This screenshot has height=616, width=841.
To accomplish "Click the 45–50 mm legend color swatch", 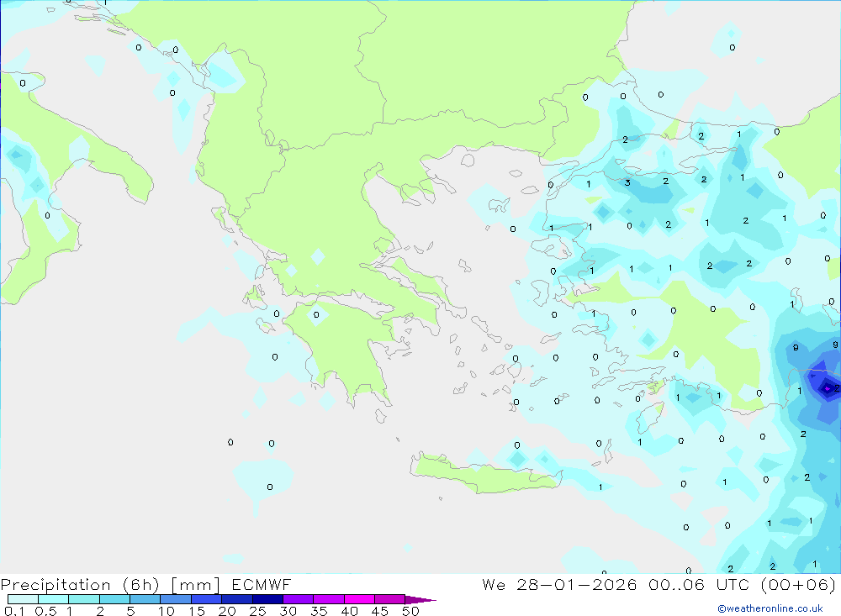I will click(x=389, y=599).
